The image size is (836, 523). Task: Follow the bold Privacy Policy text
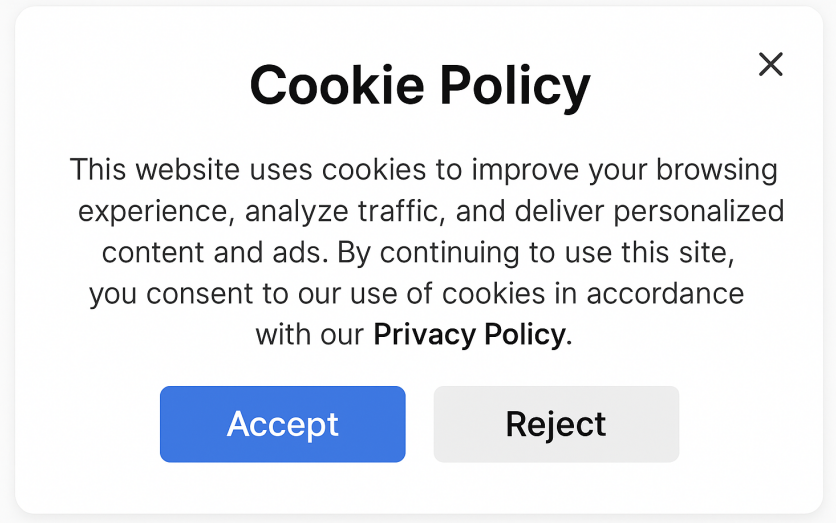(x=469, y=335)
